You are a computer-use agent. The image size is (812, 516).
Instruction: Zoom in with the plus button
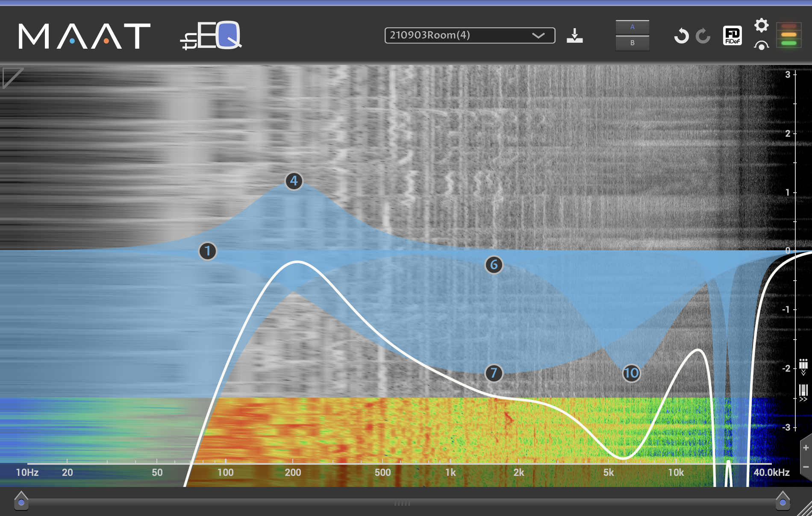point(806,448)
